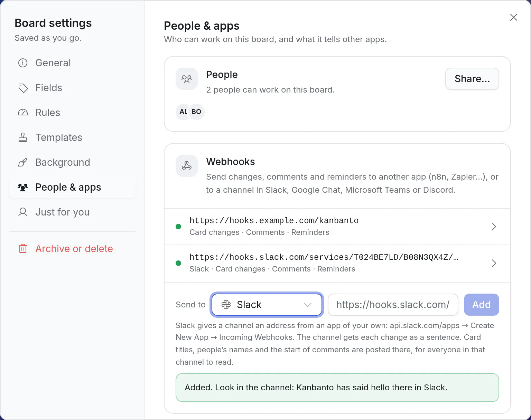Click the People & apps group icon in sidebar
The image size is (531, 420).
[23, 187]
